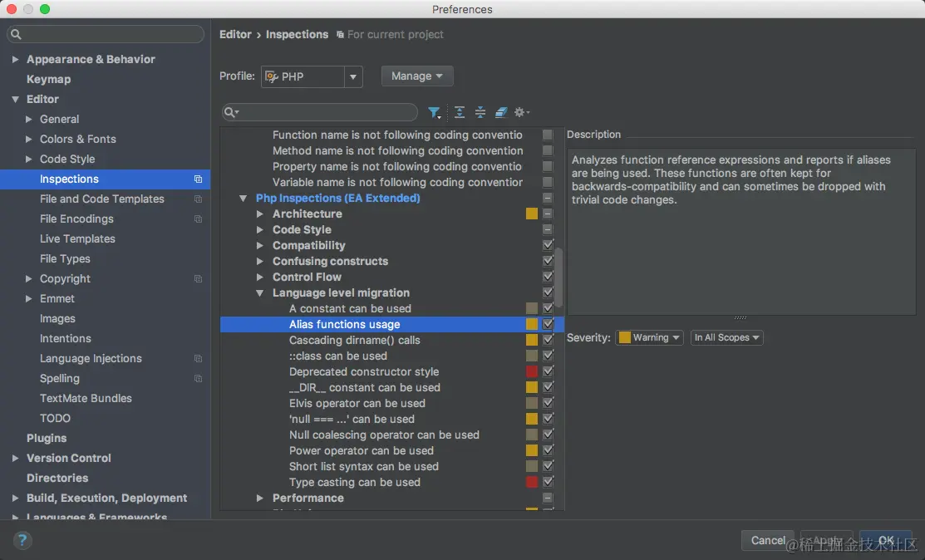Click the Collapse All icon in toolbar
925x560 pixels.
click(x=480, y=112)
